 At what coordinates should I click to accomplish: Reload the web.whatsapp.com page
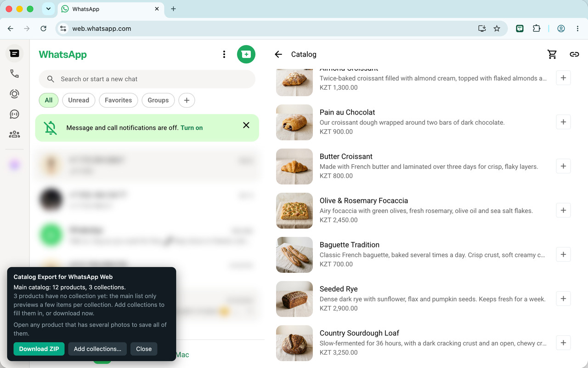pos(43,29)
